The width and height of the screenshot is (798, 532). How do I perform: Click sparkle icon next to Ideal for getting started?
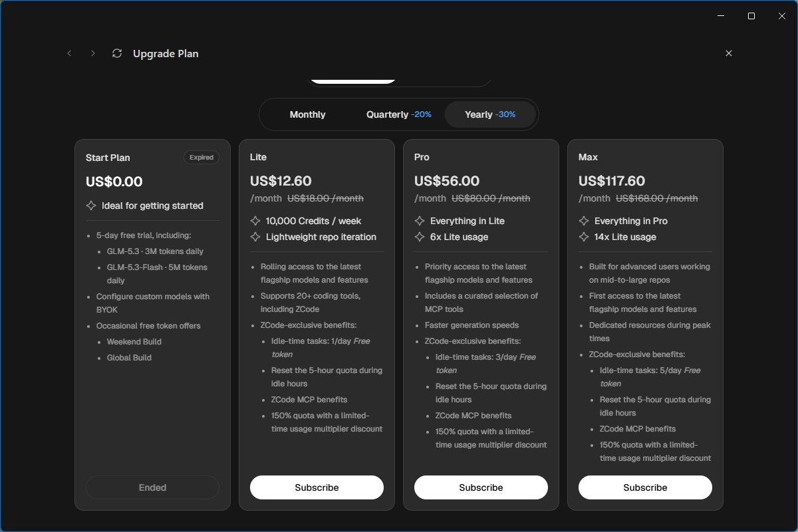coord(91,205)
